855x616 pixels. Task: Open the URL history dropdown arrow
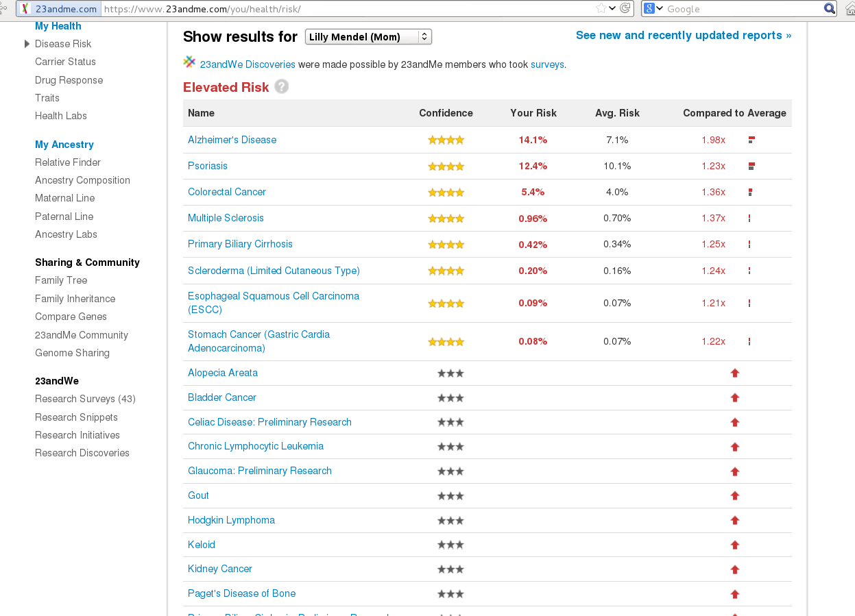pyautogui.click(x=612, y=8)
